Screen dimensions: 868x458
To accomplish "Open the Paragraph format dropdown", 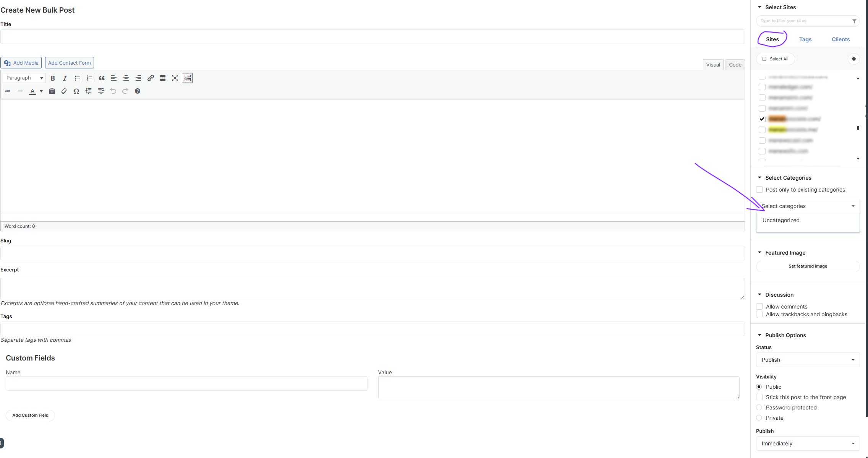I will tap(24, 78).
